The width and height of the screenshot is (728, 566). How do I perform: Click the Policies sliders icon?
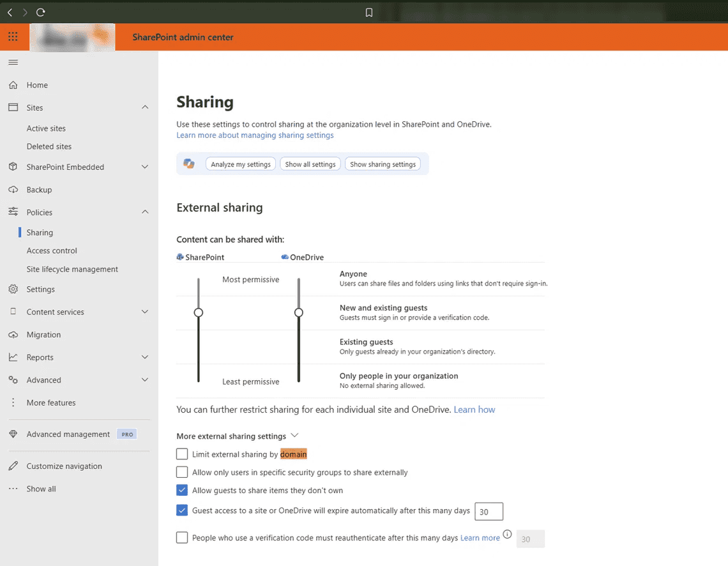[13, 211]
